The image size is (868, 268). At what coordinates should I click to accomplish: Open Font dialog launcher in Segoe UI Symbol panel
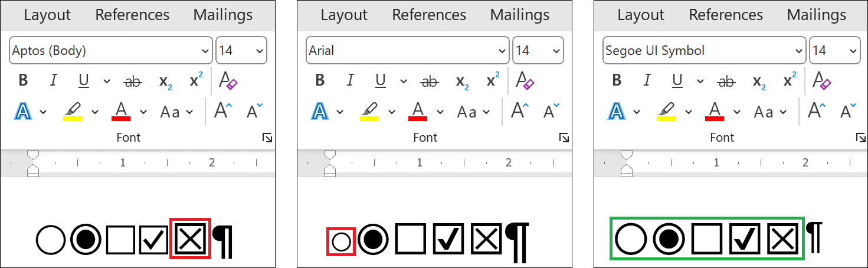pos(861,138)
